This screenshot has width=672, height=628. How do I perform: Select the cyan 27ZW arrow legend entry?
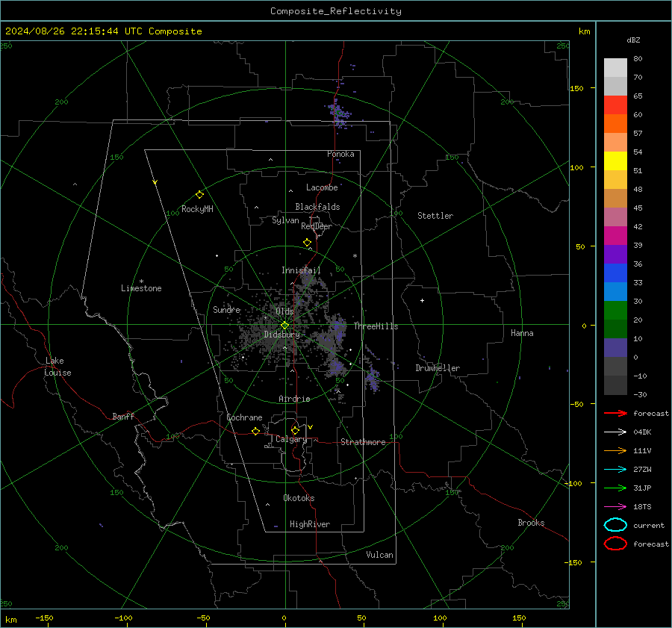coord(615,470)
